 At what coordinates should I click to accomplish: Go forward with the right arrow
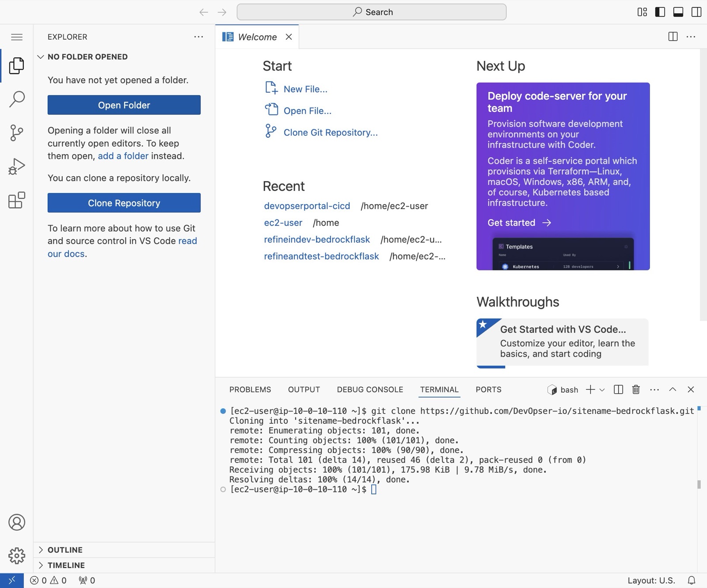[222, 12]
